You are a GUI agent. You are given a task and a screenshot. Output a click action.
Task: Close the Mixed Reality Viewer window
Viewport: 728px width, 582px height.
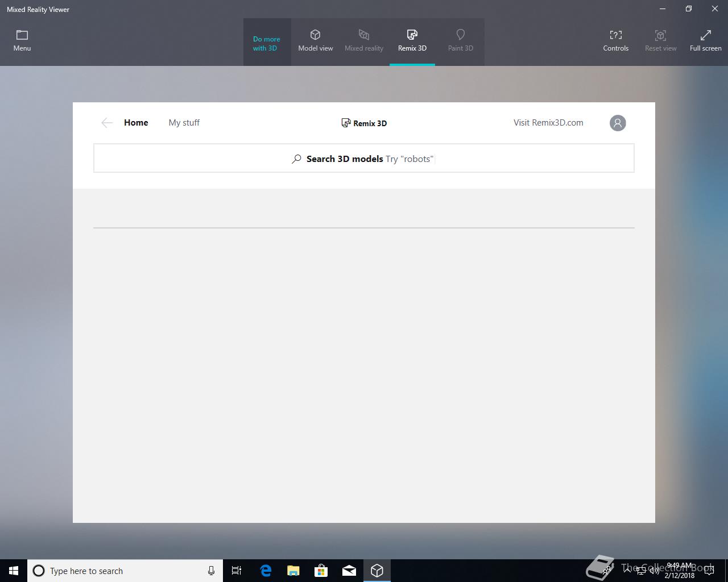(715, 9)
